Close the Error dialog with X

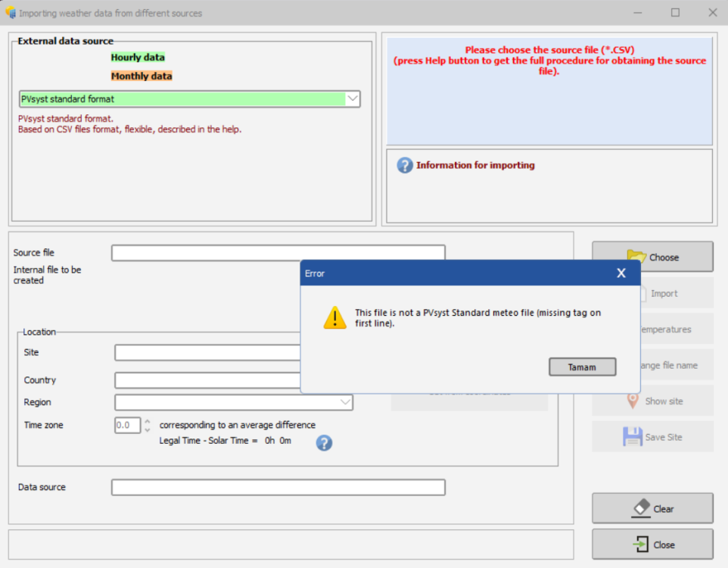coord(621,273)
